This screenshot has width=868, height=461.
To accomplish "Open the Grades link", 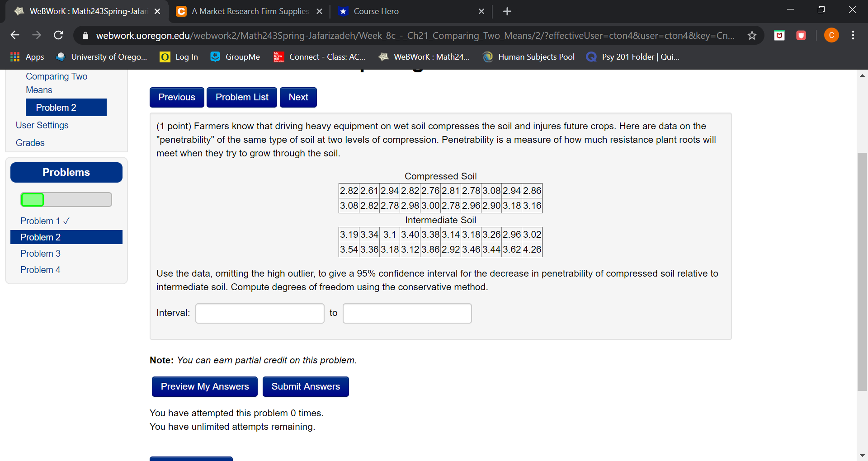I will point(30,143).
